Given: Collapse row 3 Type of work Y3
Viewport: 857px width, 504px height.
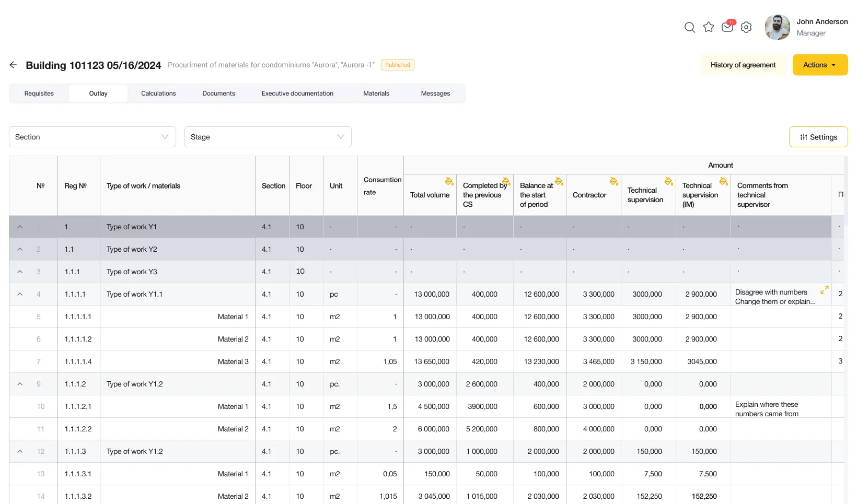Looking at the screenshot, I should pyautogui.click(x=20, y=272).
